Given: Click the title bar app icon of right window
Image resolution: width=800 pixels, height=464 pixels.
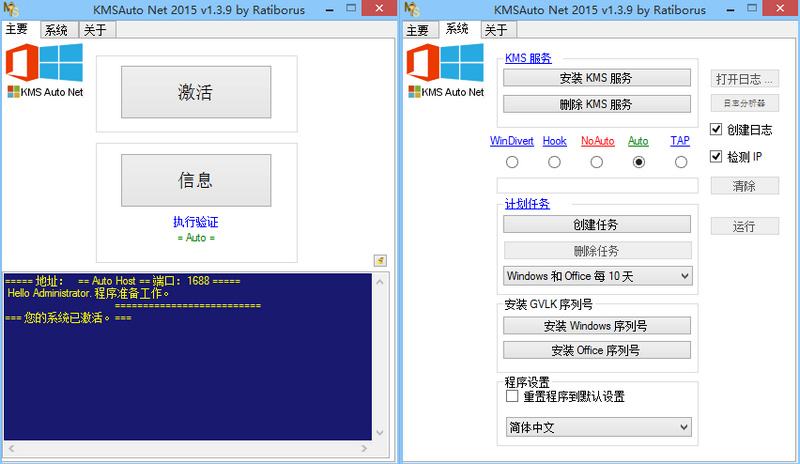Looking at the screenshot, I should pos(412,9).
